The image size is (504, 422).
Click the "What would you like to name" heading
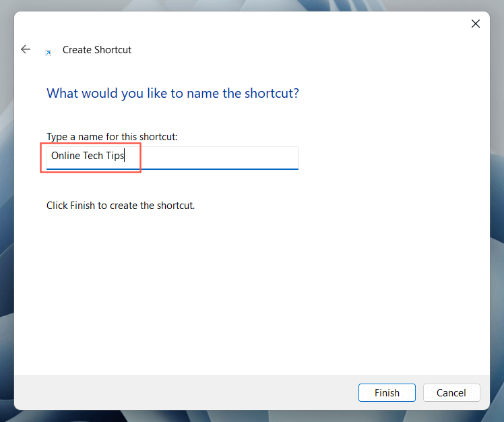point(172,93)
